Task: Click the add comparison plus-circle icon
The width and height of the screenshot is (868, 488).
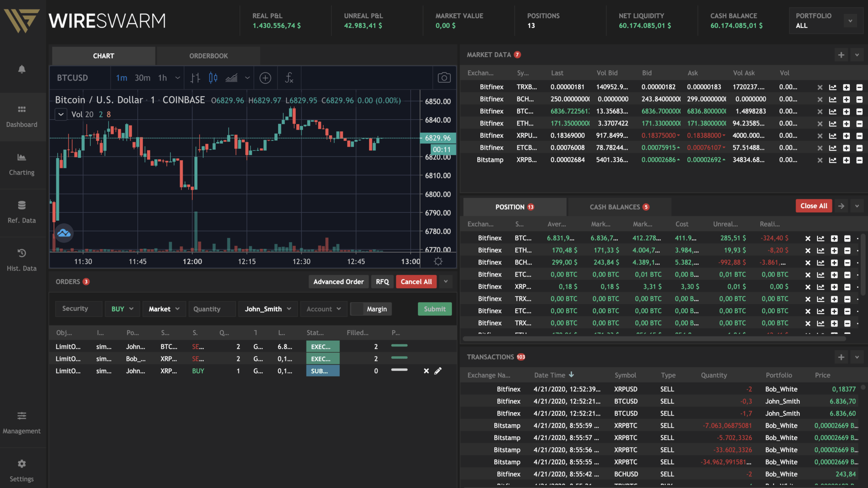Action: [265, 78]
